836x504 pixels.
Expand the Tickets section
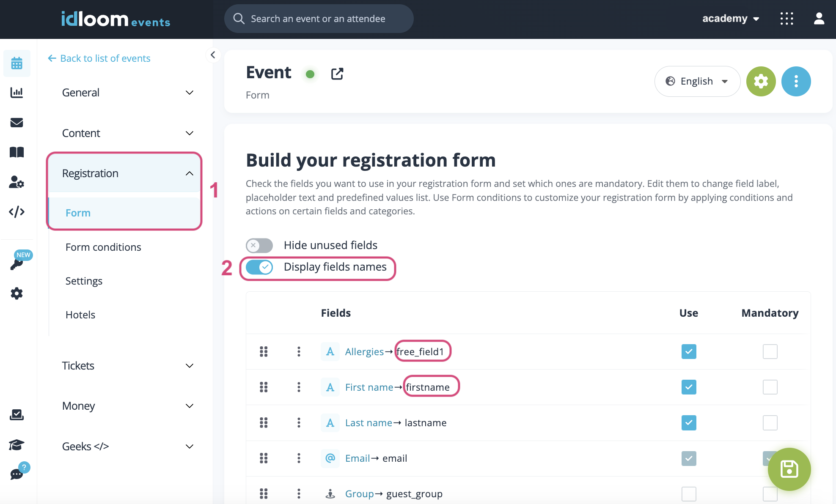pyautogui.click(x=128, y=366)
